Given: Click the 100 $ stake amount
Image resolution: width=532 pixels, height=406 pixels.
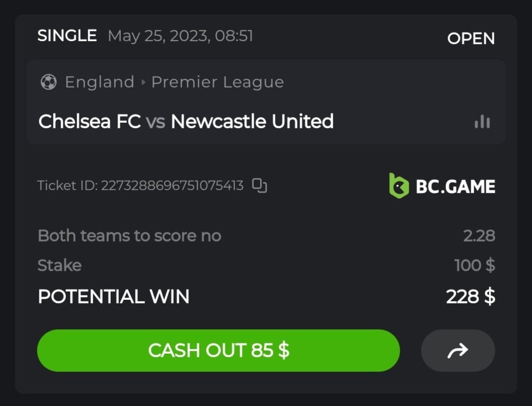Looking at the screenshot, I should tap(474, 265).
